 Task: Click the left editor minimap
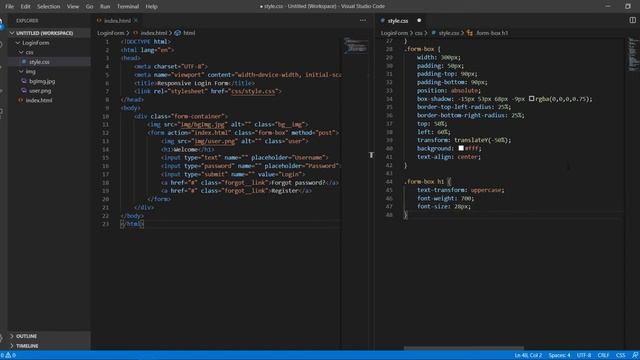[355, 46]
